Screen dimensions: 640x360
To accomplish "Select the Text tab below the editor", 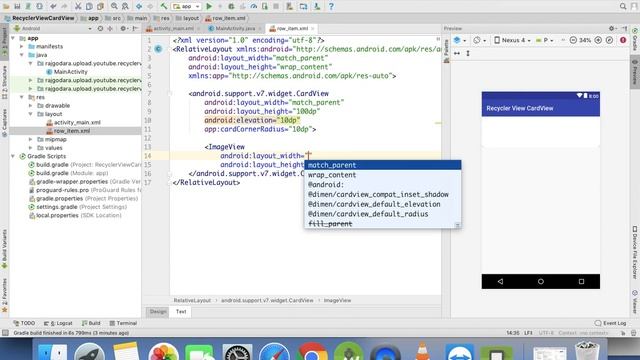I will click(x=181, y=312).
